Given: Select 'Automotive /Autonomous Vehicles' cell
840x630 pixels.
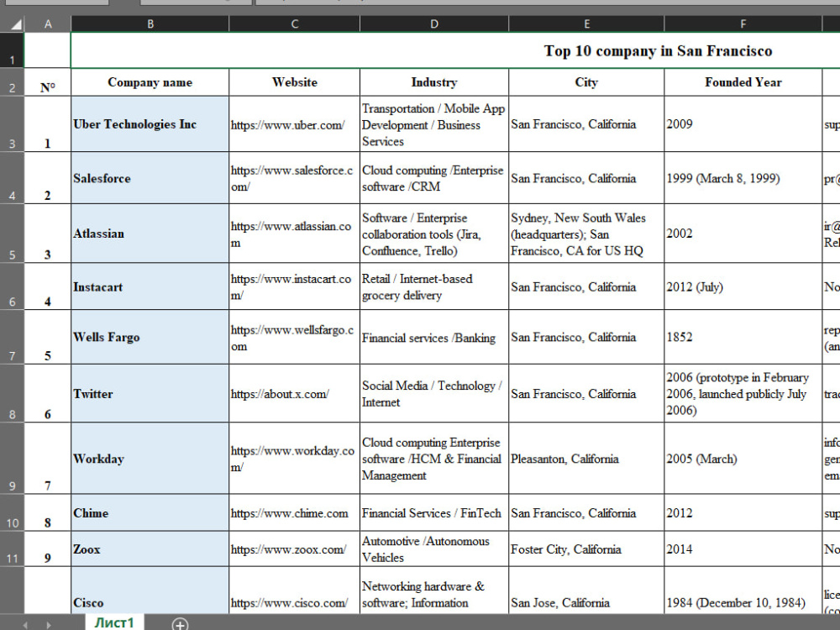Looking at the screenshot, I should point(434,549).
